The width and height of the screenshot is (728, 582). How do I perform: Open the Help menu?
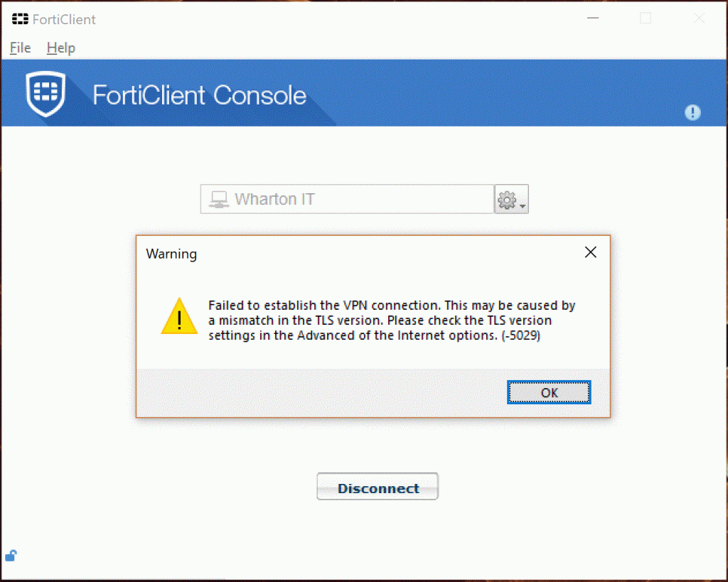coord(61,48)
